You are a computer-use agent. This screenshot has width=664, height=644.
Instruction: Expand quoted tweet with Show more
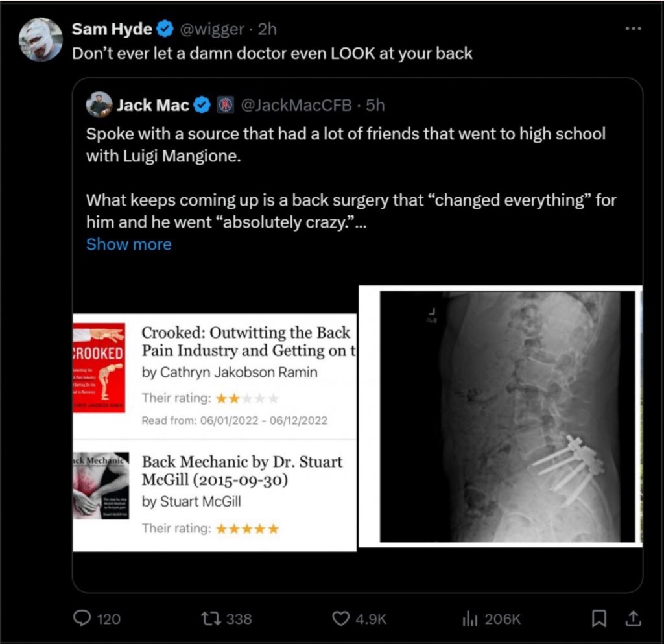(128, 244)
